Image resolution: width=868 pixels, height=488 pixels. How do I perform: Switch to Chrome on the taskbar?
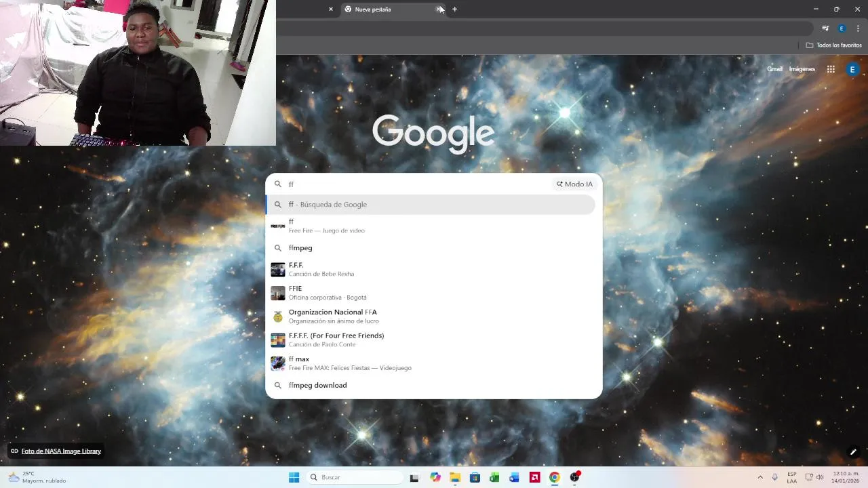coord(554,478)
